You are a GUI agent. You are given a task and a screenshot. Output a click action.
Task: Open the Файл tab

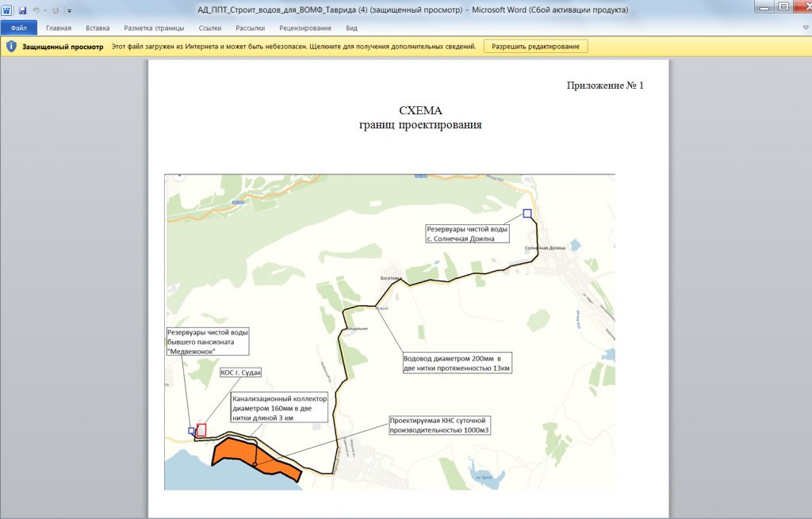pyautogui.click(x=19, y=28)
